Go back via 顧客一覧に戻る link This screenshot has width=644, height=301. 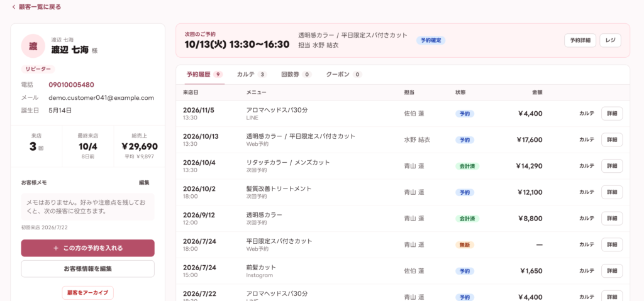36,7
